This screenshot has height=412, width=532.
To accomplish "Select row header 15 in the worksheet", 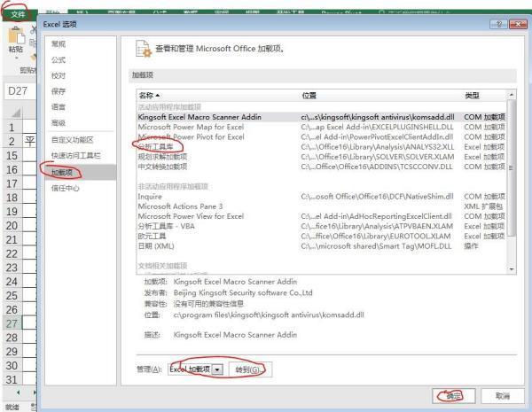I will (x=12, y=156).
